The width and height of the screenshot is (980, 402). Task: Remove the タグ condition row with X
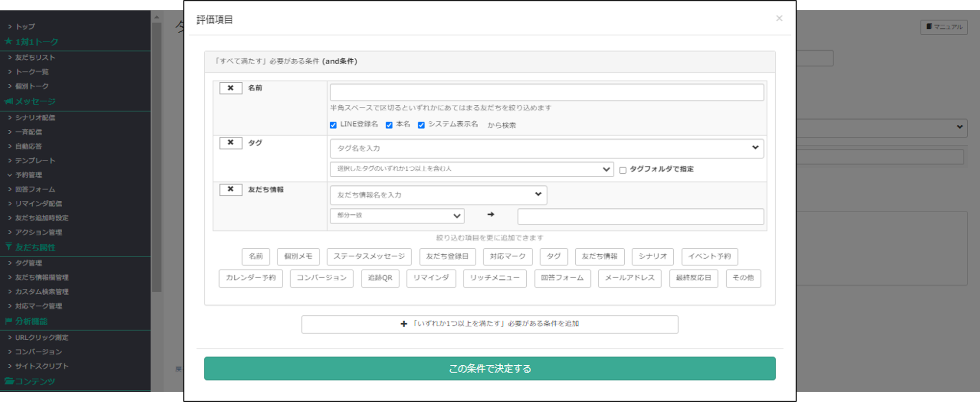pyautogui.click(x=230, y=143)
